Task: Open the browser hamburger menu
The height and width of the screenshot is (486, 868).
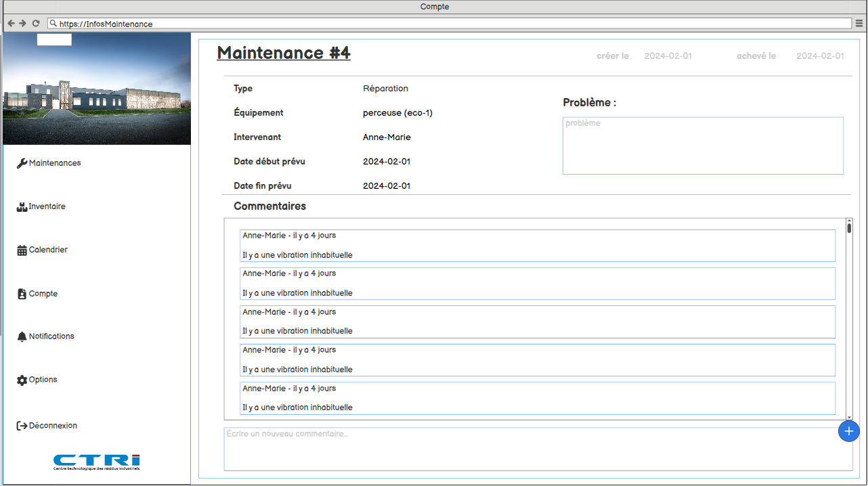Action: pyautogui.click(x=859, y=23)
